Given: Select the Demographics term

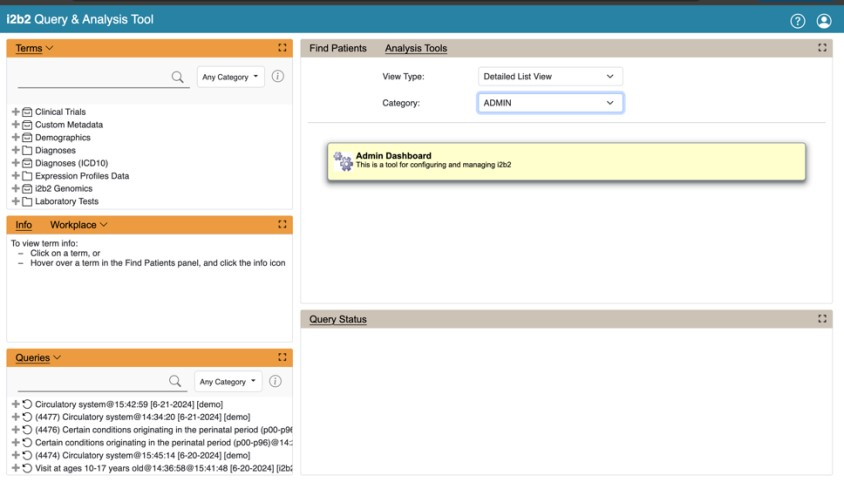Looking at the screenshot, I should [63, 138].
